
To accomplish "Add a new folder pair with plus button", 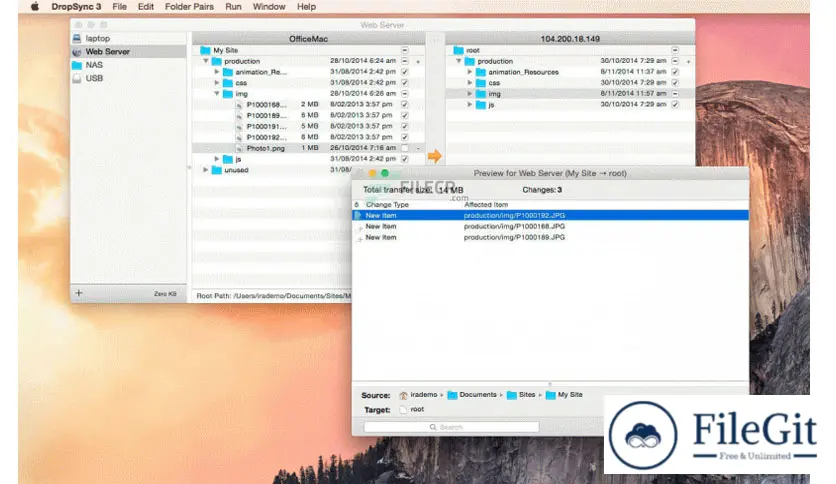I will pos(79,293).
